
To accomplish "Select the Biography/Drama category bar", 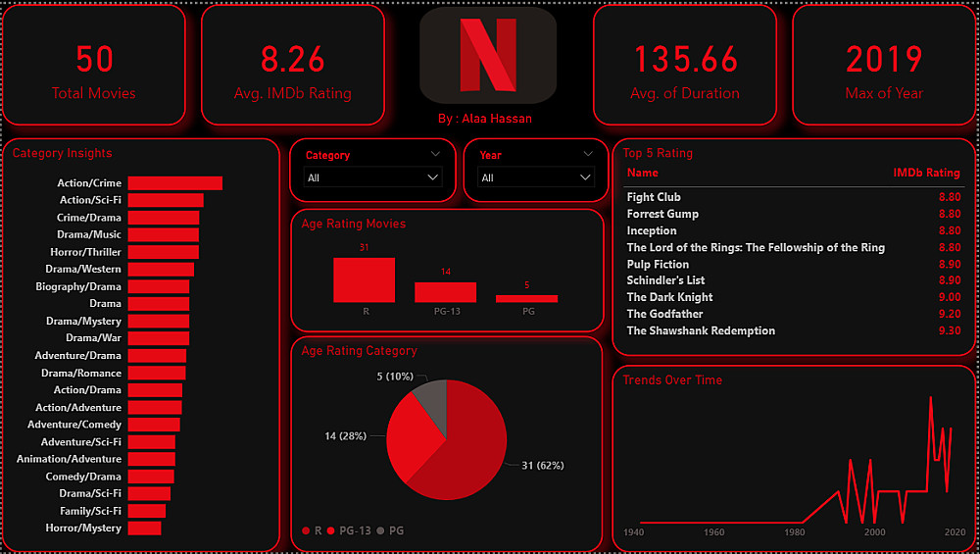I will (159, 286).
